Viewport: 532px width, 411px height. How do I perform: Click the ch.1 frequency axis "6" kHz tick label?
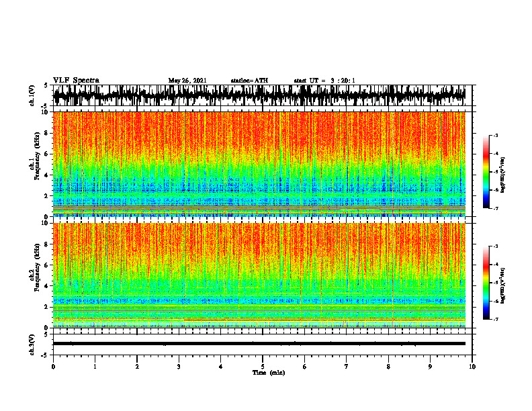pos(46,154)
